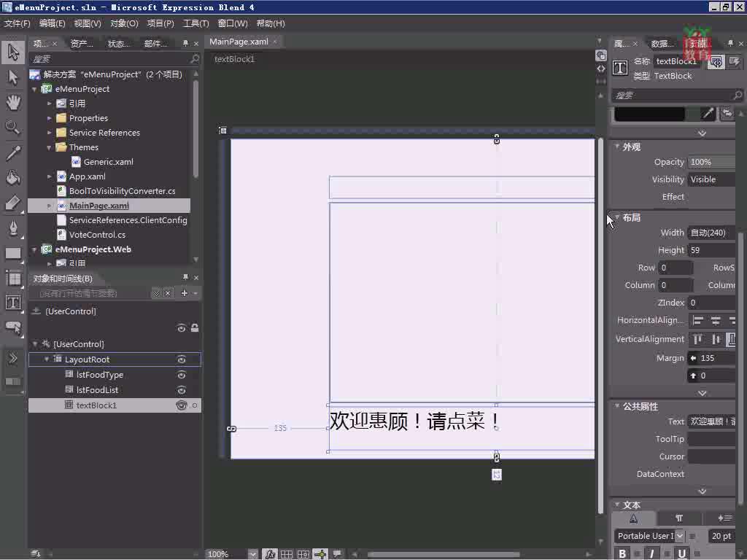Switch artboard to XAML code view
The image size is (747, 560).
click(x=601, y=69)
